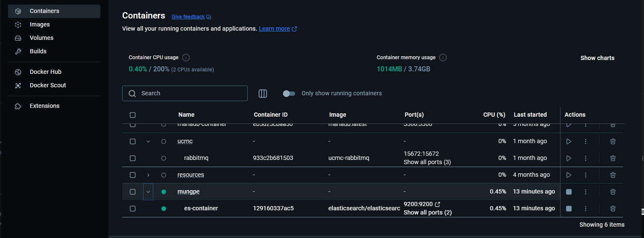Open more actions for rabbitmq
644x238 pixels.
(586, 158)
